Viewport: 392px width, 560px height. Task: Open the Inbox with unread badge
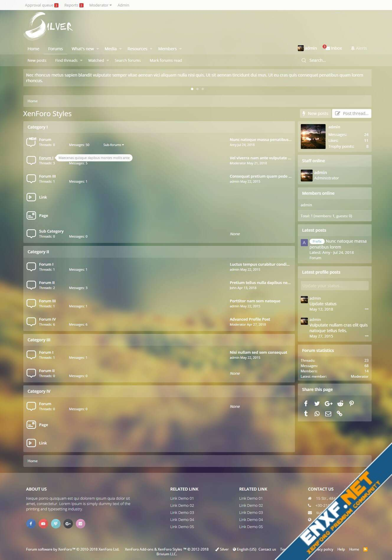coord(334,48)
